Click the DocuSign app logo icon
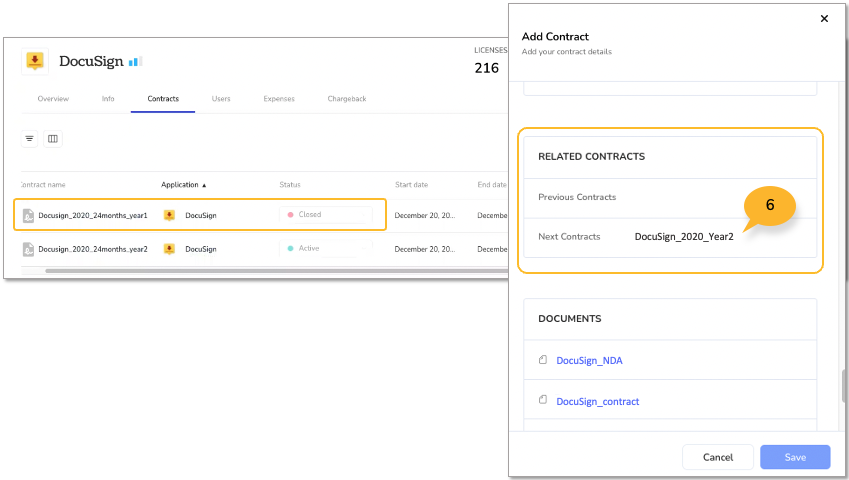Viewport: 849px width, 480px height. click(35, 61)
